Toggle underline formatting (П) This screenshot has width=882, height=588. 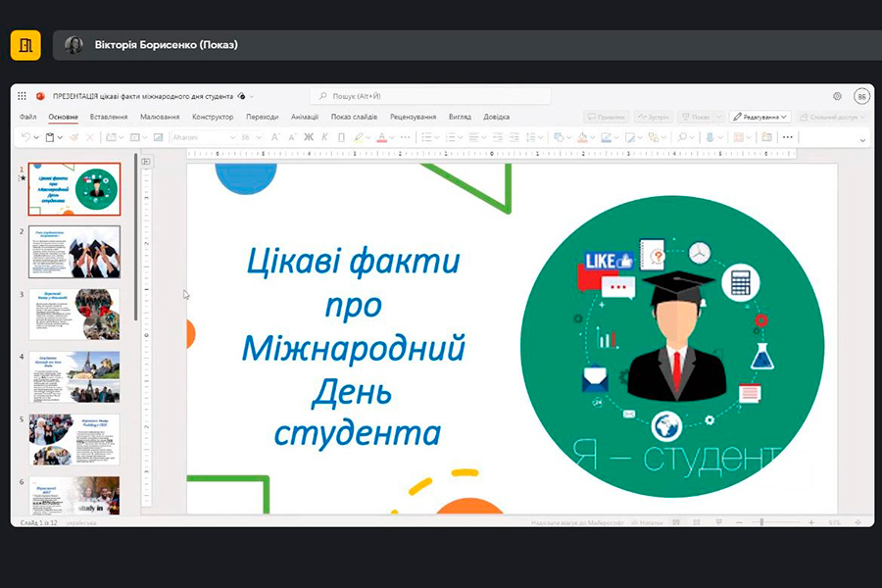(x=339, y=137)
